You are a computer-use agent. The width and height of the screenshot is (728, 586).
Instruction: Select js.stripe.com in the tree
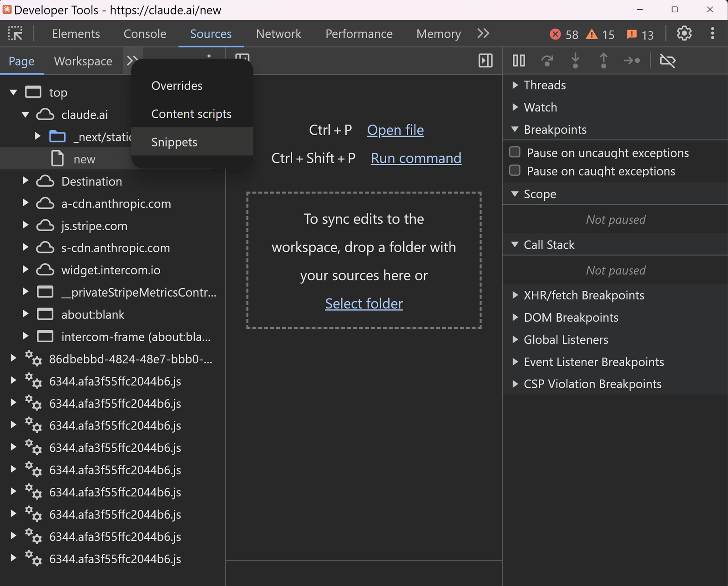(x=94, y=226)
